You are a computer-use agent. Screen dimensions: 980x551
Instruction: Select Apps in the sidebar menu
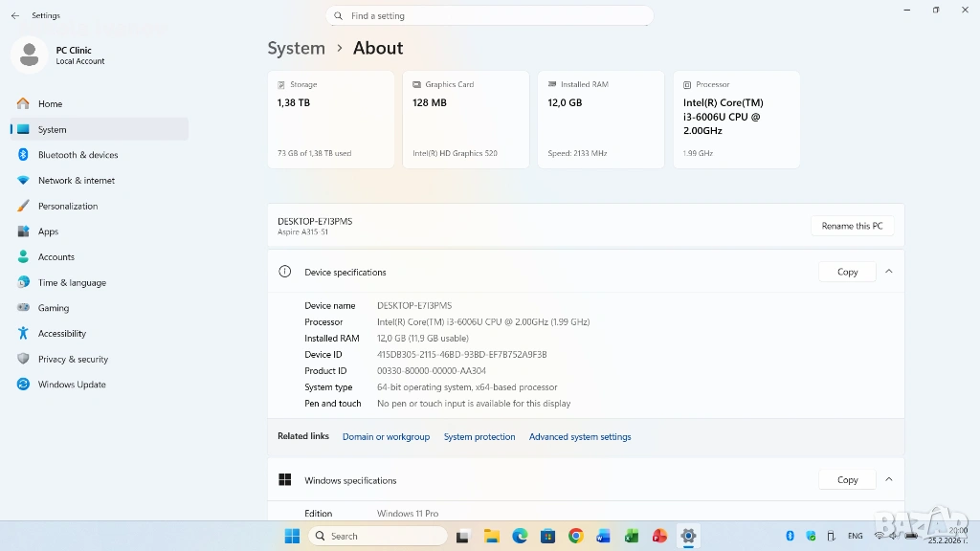tap(48, 231)
